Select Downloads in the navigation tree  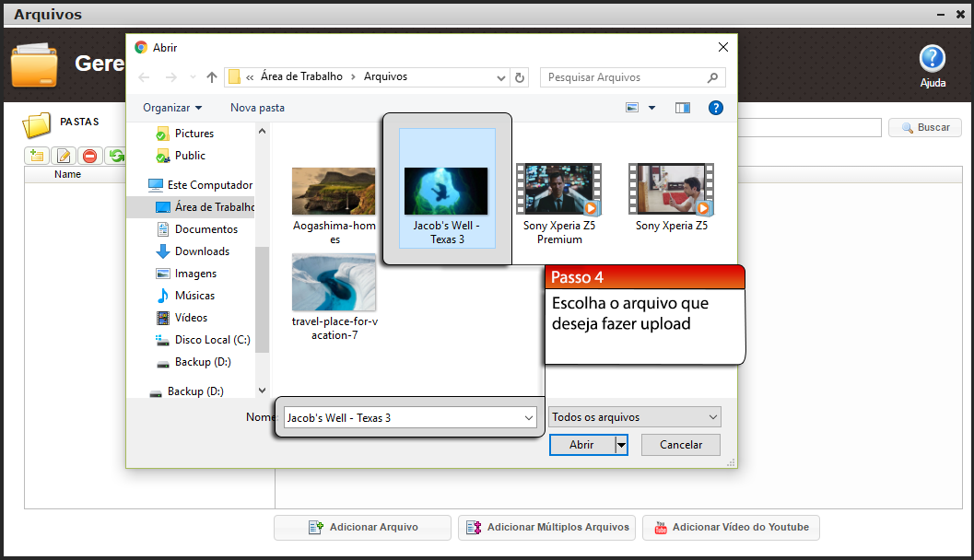point(202,251)
